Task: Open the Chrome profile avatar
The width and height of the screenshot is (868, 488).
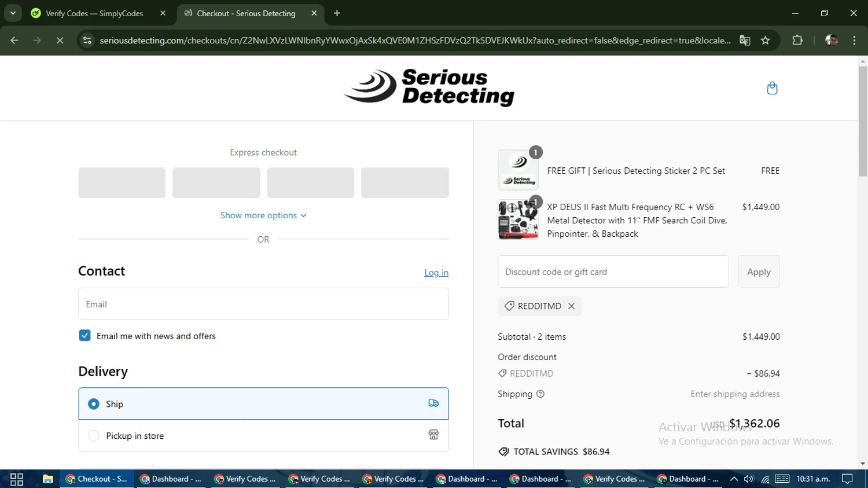Action: [832, 40]
